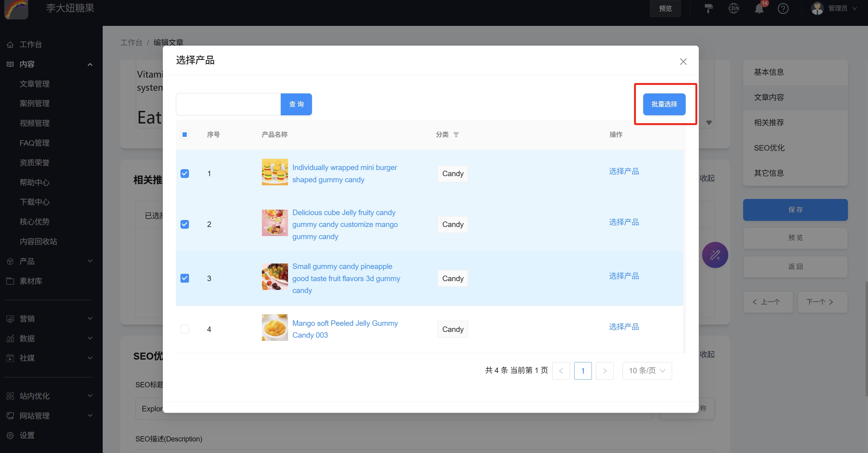Check the Mango soft Peeled Jelly row
Image resolution: width=868 pixels, height=453 pixels.
[x=185, y=329]
